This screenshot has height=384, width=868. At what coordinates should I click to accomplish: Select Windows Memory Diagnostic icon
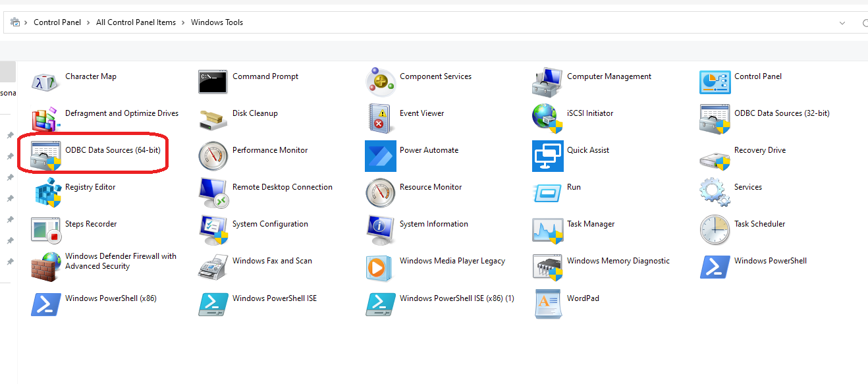click(x=548, y=267)
